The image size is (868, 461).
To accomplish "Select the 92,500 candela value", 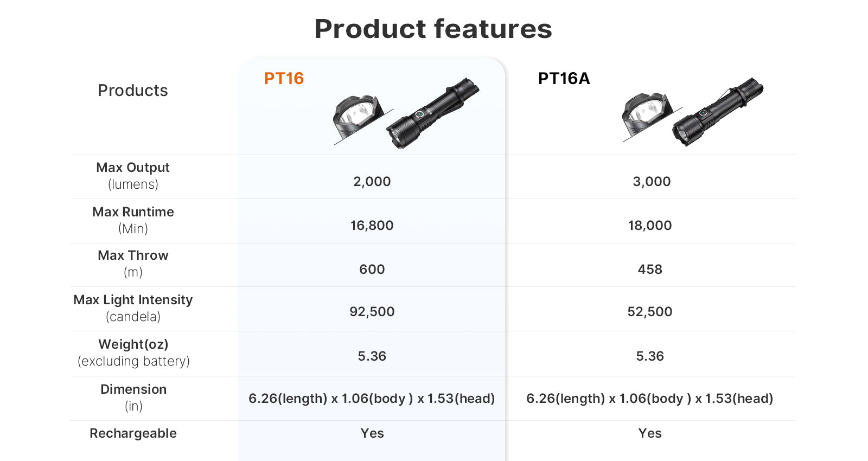I will point(372,312).
